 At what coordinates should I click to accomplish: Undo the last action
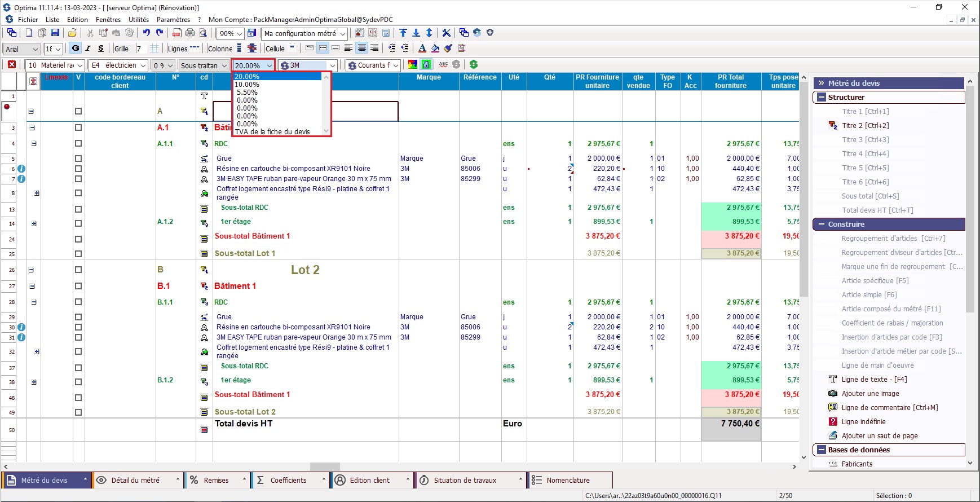pos(146,33)
